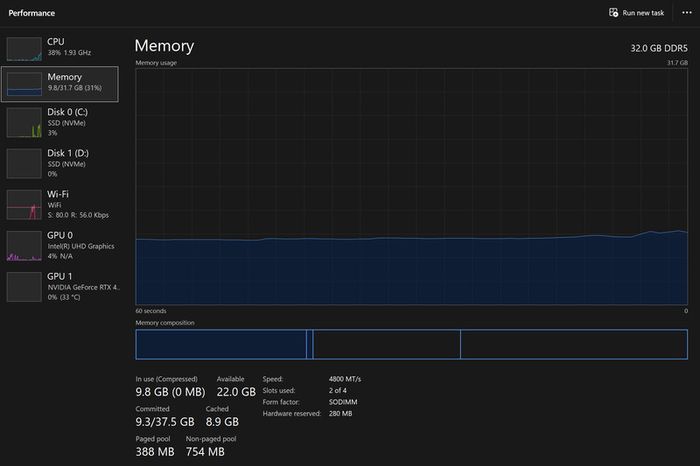Click the S: 80.0 R: 56.0 Kbps text
700x466 pixels.
78,215
